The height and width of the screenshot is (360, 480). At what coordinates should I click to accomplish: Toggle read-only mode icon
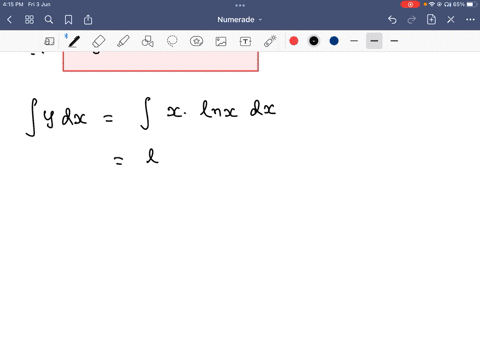49,41
